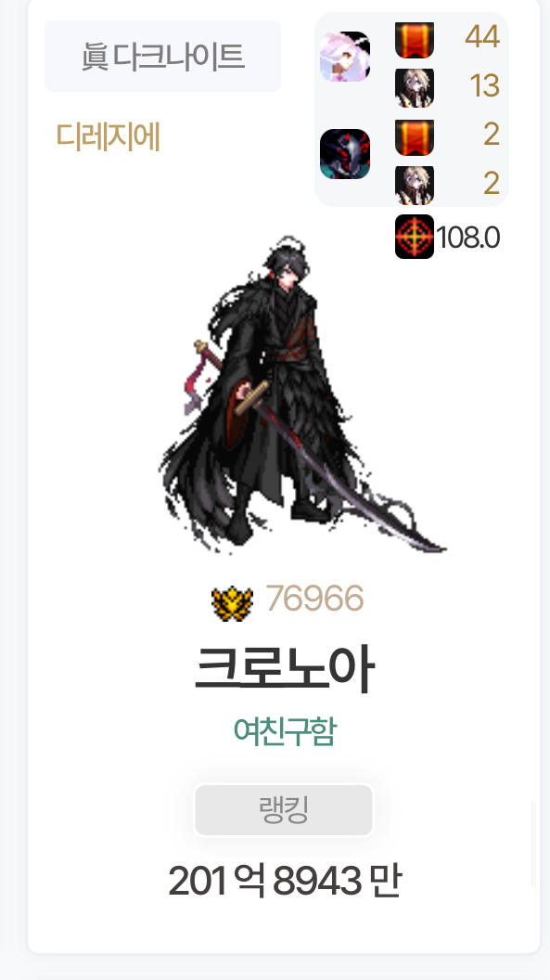Click the red crosshair icon near 108.0
550x980 pixels.
[x=415, y=237]
